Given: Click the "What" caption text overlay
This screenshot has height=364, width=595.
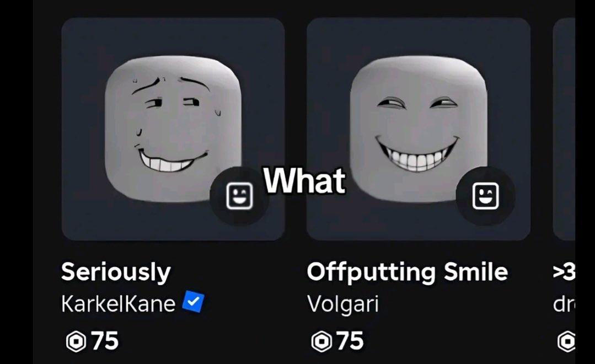Looking at the screenshot, I should pyautogui.click(x=304, y=181).
